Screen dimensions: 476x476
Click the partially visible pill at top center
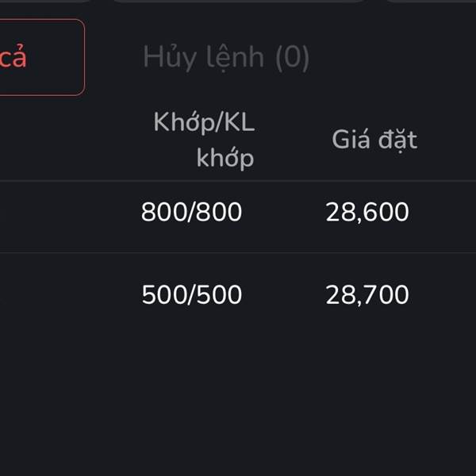coord(238,1)
